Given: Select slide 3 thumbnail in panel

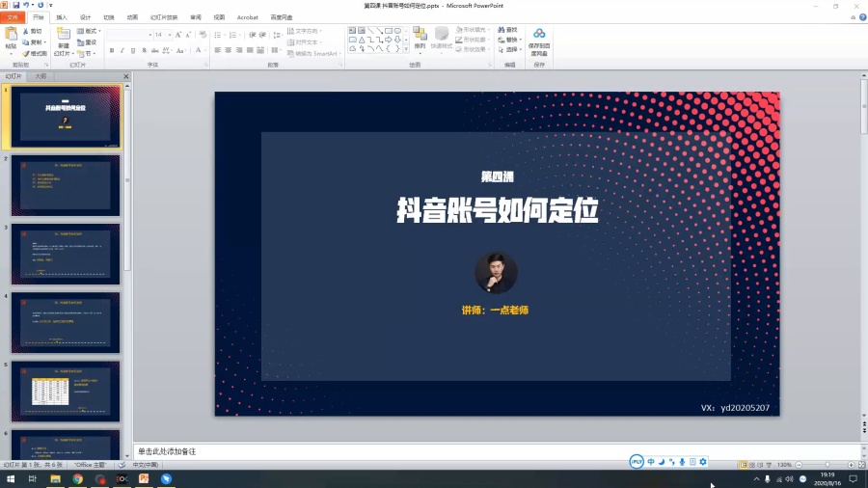Looking at the screenshot, I should pos(66,254).
